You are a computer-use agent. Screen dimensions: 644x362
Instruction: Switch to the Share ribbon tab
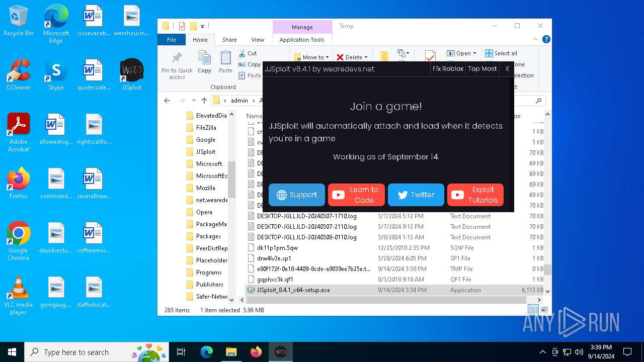[x=229, y=40]
